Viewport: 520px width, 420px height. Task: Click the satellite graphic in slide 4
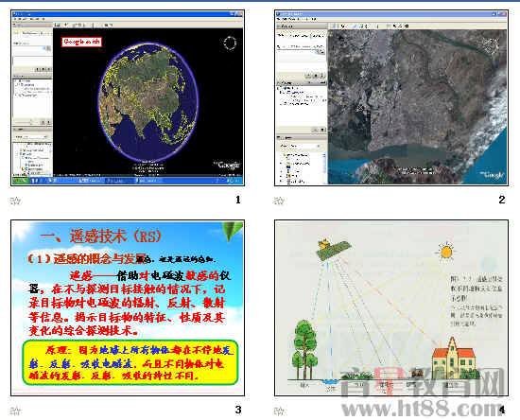(333, 249)
